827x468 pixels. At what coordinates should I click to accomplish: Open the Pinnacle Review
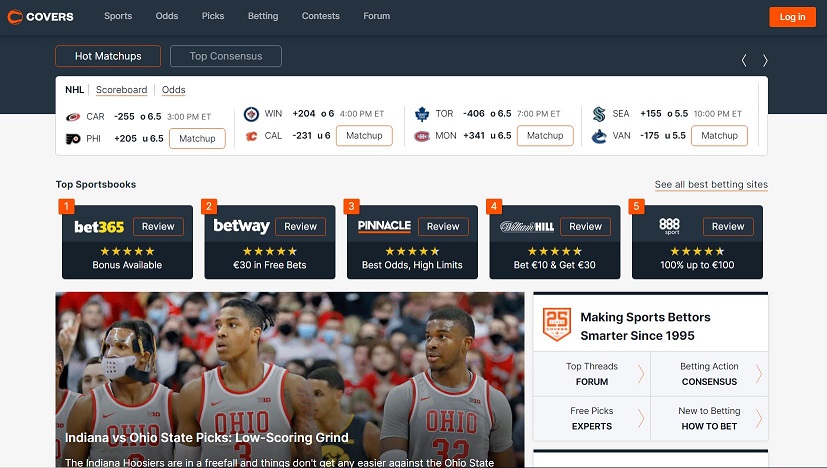443,226
